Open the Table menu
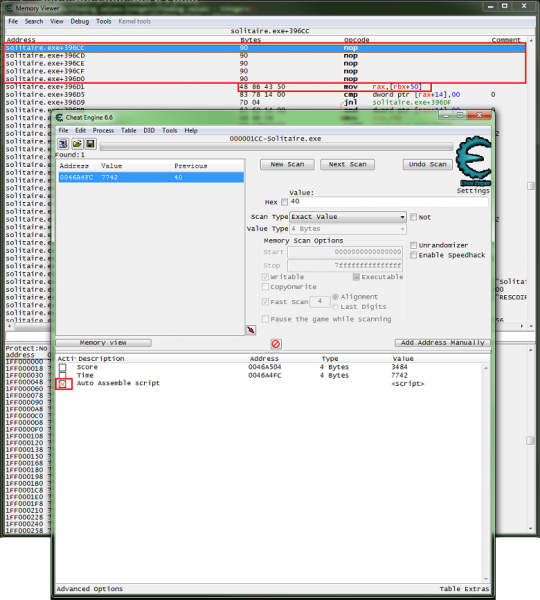This screenshot has width=540, height=600. tap(129, 130)
